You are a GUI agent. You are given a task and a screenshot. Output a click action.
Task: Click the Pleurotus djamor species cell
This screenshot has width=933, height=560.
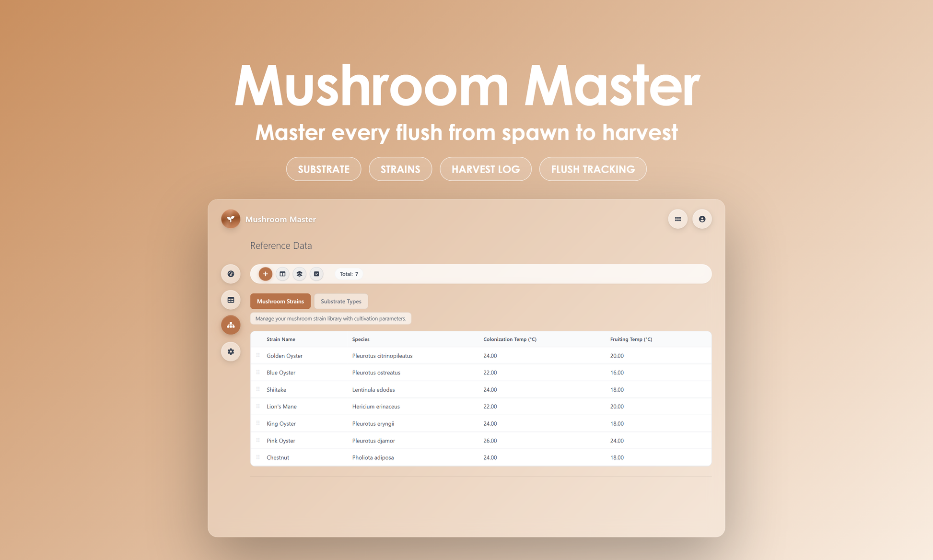[x=373, y=441]
